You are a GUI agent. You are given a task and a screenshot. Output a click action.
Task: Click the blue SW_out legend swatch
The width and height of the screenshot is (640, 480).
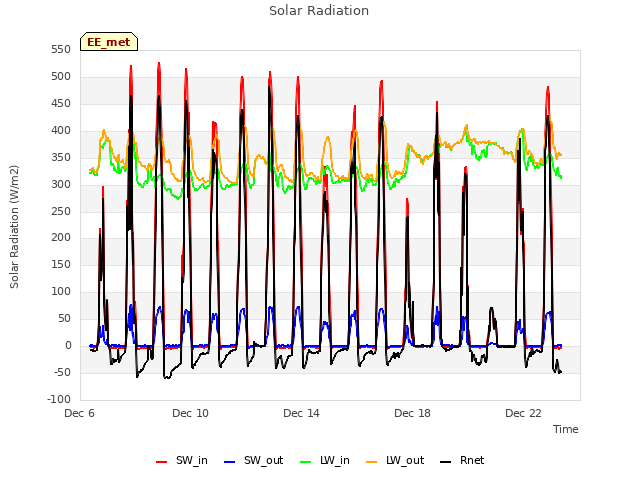pyautogui.click(x=230, y=462)
